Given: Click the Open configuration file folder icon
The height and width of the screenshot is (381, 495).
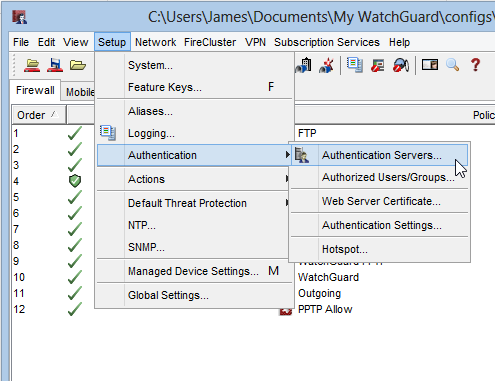Looking at the screenshot, I should [x=32, y=65].
